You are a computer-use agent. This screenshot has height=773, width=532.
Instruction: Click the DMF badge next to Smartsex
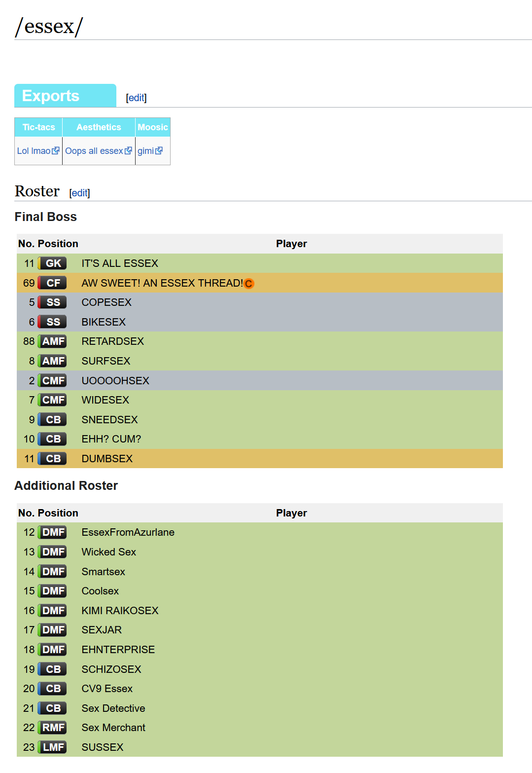(52, 572)
